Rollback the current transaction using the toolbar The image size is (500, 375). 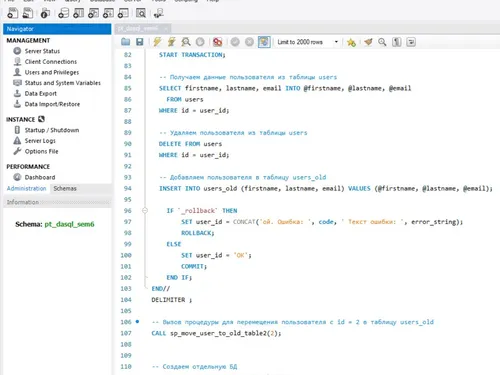point(249,42)
